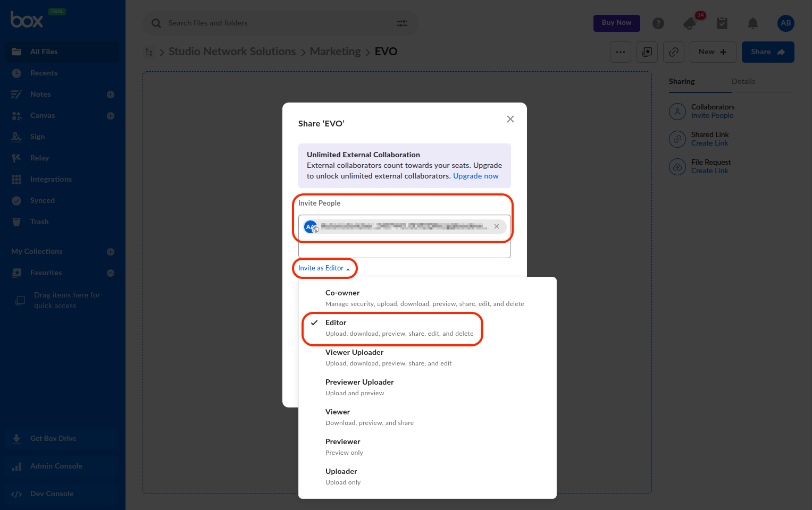This screenshot has height=510, width=812.
Task: Select Editor permission level
Action: coord(428,328)
